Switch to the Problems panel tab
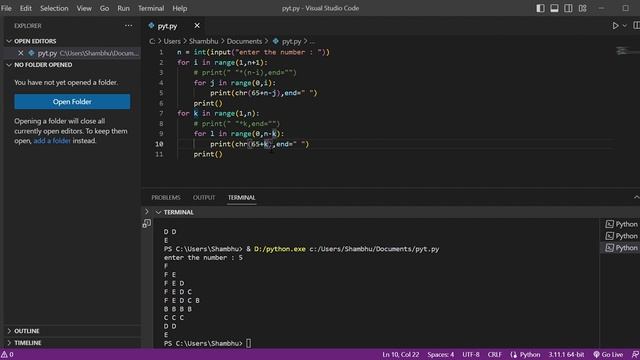This screenshot has width=640, height=360. (x=166, y=198)
